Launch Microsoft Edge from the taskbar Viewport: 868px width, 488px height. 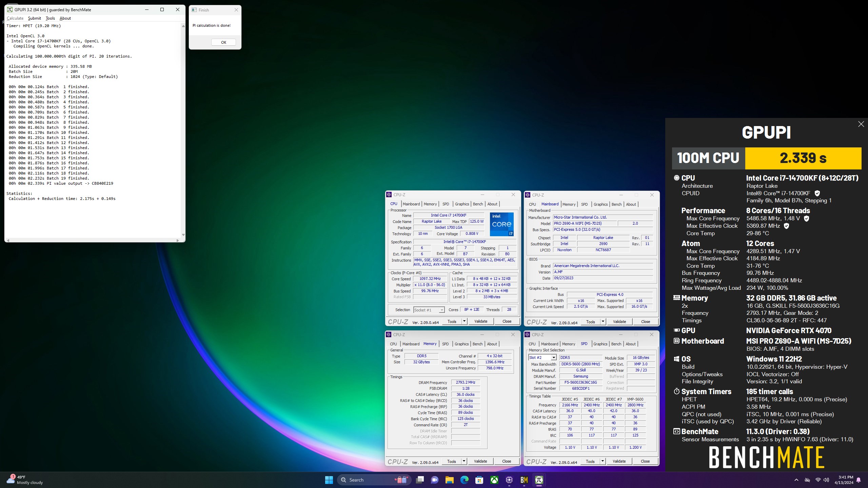pos(464,480)
